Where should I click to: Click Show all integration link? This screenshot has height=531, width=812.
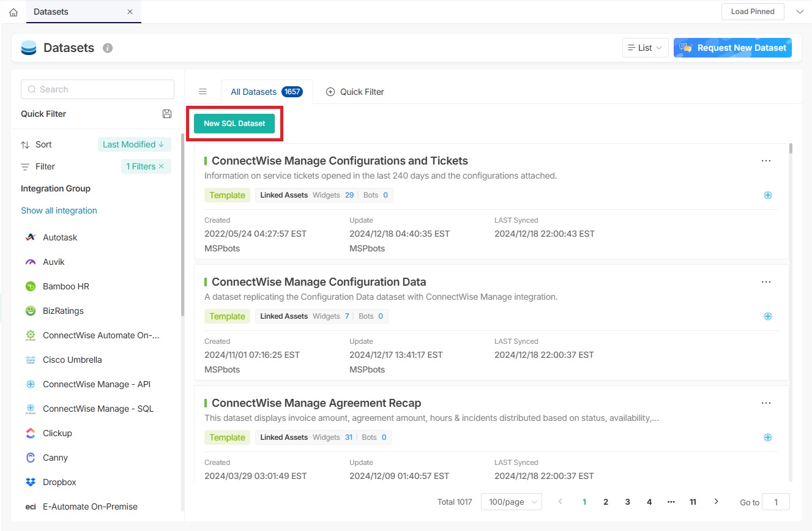click(59, 210)
